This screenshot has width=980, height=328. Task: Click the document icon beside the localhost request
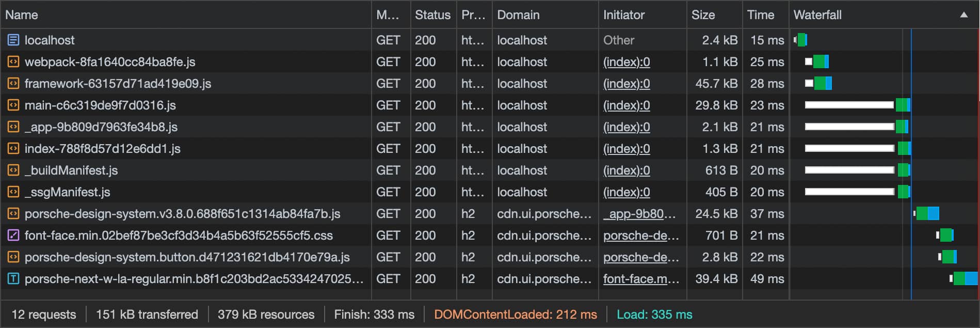pyautogui.click(x=12, y=40)
